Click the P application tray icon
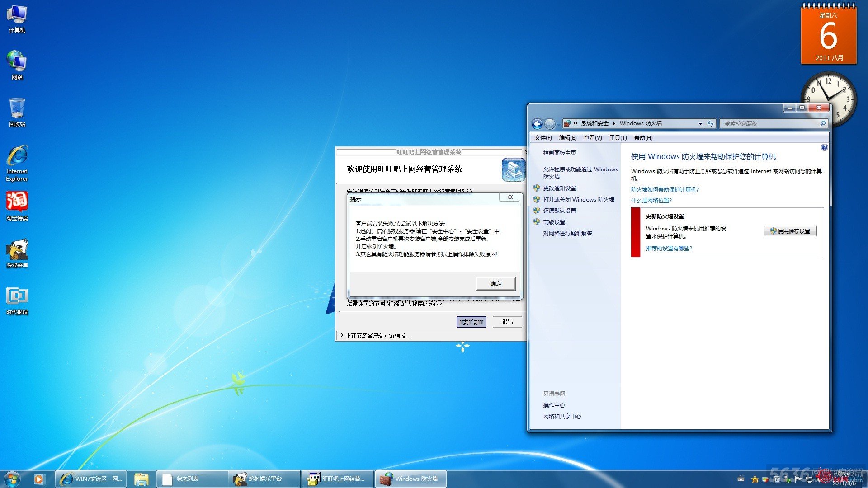Screen dimensions: 868x488 click(777, 480)
